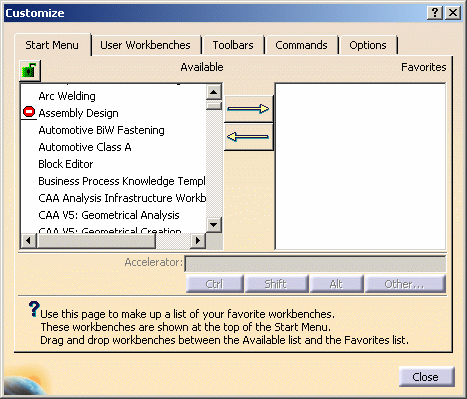The width and height of the screenshot is (467, 399).
Task: Click the vertical scrollbar down arrow
Action: (214, 224)
